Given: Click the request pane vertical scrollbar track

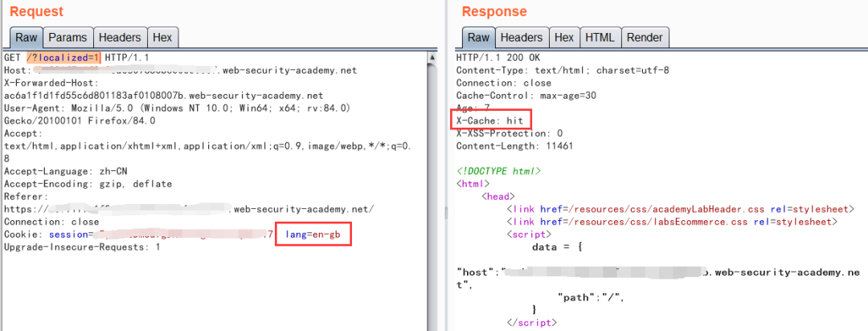Looking at the screenshot, I should tap(432, 194).
